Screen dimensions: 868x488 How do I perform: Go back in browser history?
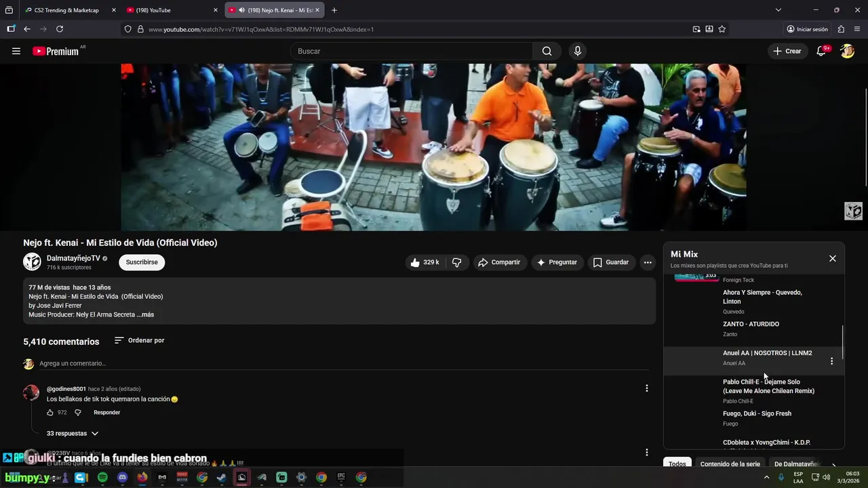(27, 29)
